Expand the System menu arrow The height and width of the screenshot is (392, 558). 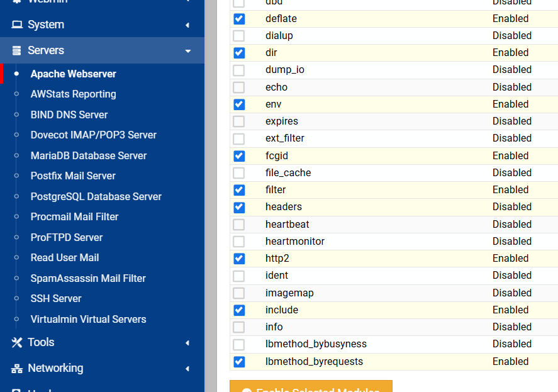[x=187, y=25]
